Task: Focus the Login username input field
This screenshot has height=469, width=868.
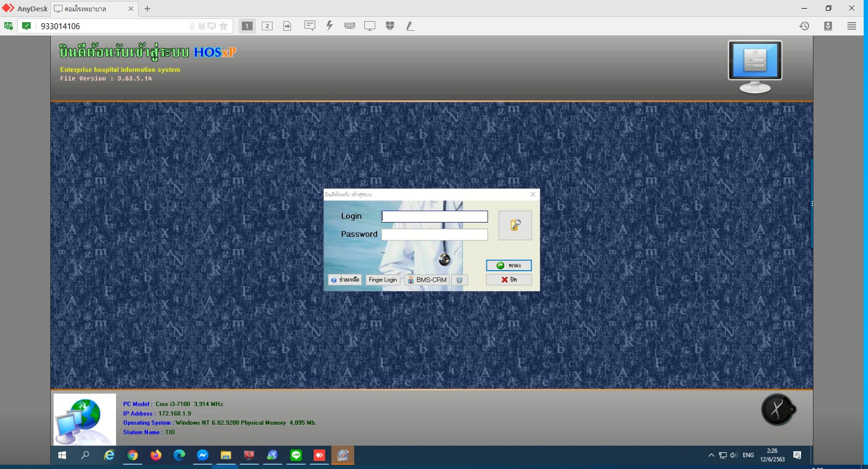Action: pos(435,217)
